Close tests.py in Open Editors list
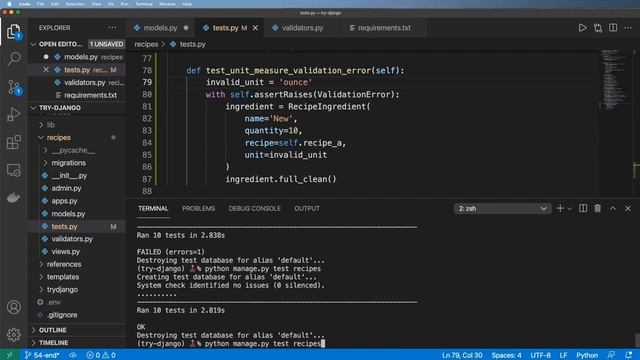640x360 pixels. pyautogui.click(x=46, y=70)
